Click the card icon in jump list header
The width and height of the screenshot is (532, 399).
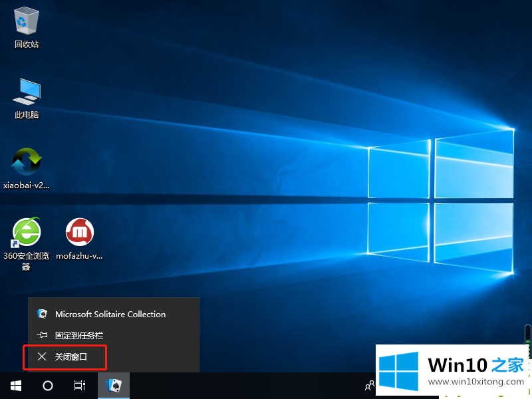click(x=42, y=314)
